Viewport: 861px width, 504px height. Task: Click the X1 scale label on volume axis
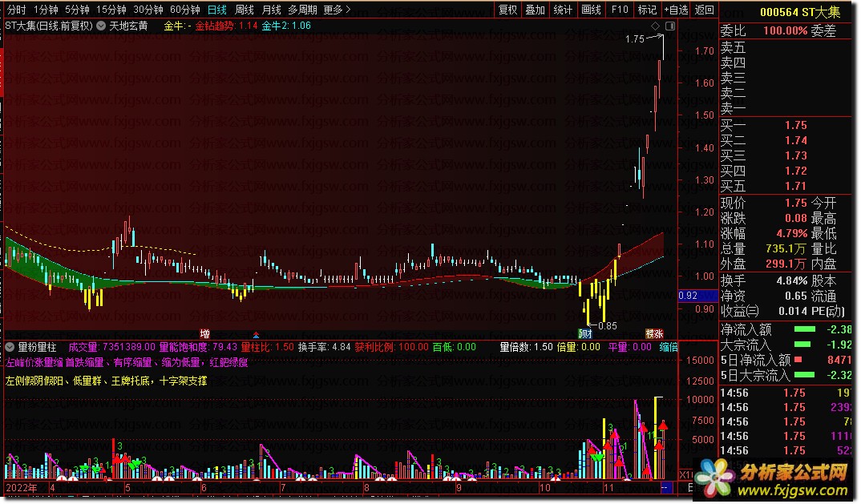click(686, 474)
